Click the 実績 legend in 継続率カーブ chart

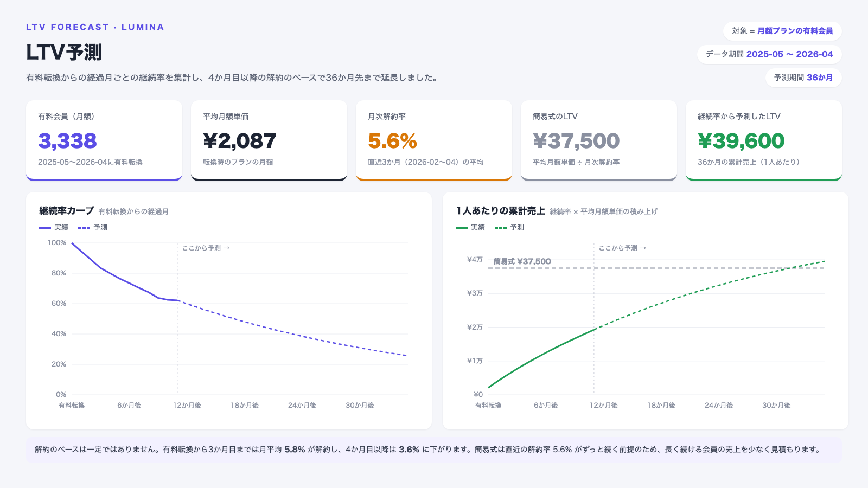click(x=54, y=227)
